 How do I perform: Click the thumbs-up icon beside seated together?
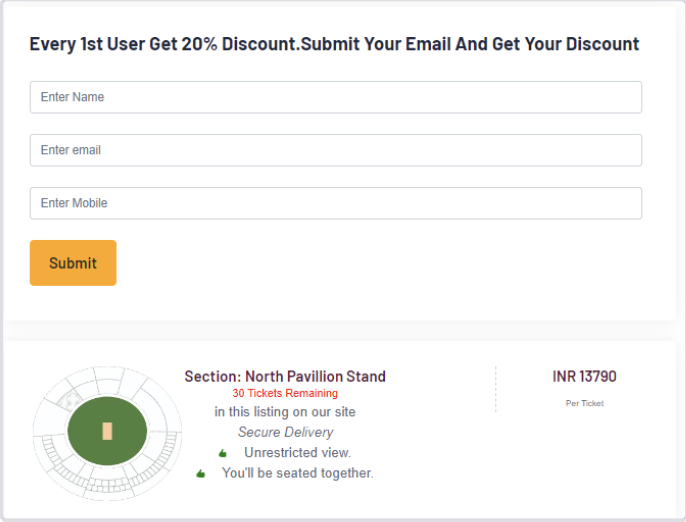200,473
